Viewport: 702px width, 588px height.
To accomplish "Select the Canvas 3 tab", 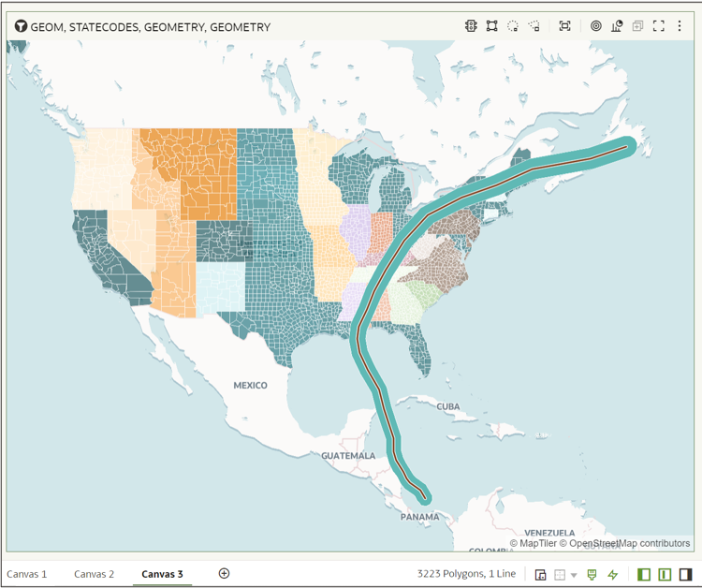I will coord(162,574).
